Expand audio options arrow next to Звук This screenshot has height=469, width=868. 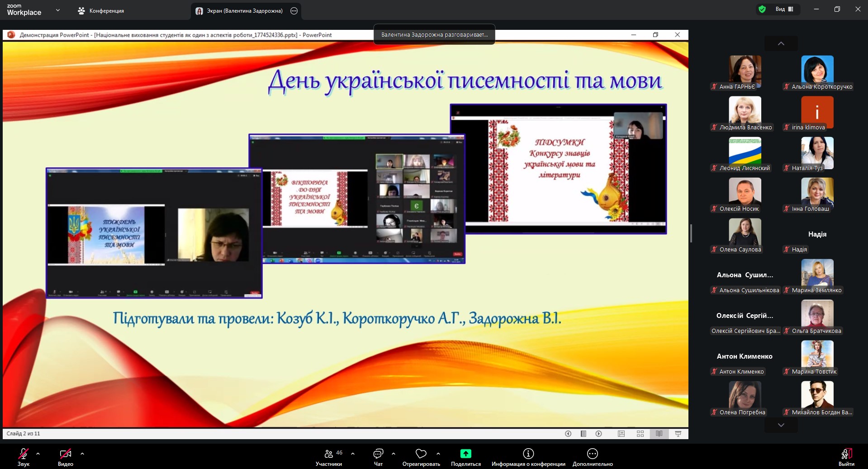38,453
